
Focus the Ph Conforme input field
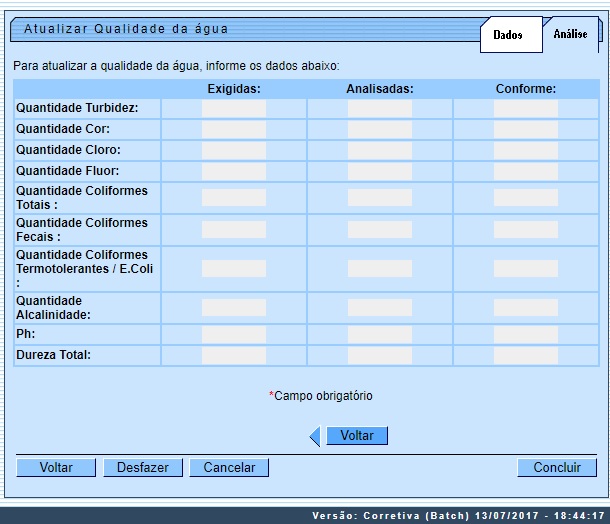525,334
